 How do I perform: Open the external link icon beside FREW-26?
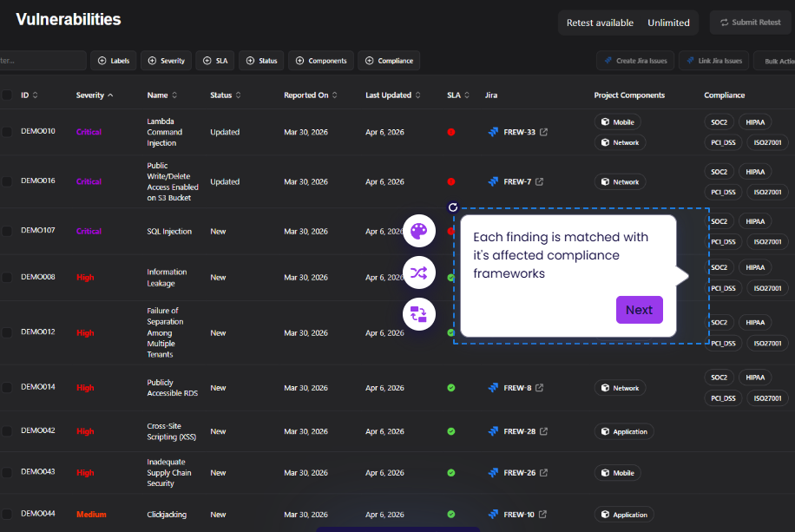point(544,473)
